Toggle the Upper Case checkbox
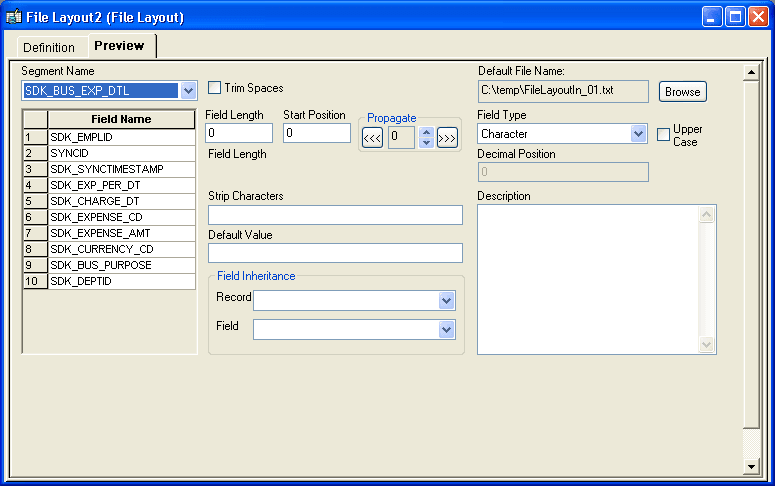 [x=663, y=134]
